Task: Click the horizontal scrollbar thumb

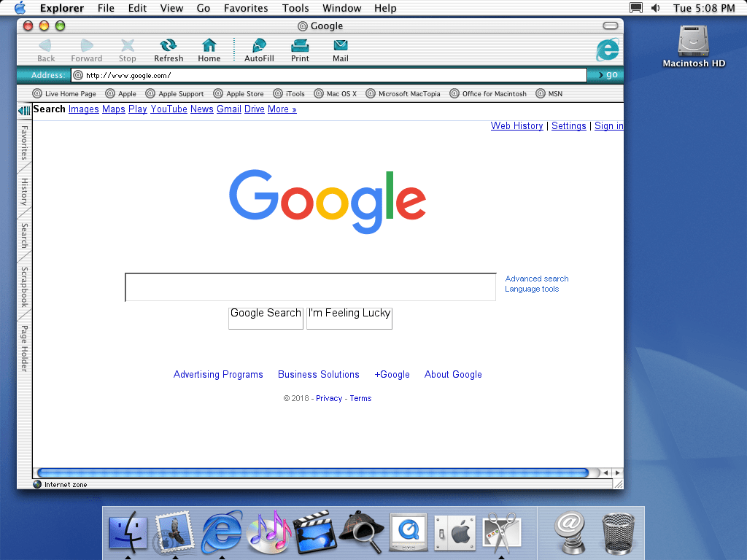Action: (x=313, y=472)
